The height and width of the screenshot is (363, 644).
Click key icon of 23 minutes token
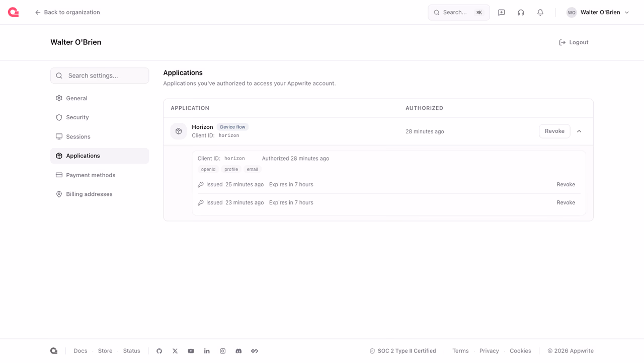[x=201, y=203]
